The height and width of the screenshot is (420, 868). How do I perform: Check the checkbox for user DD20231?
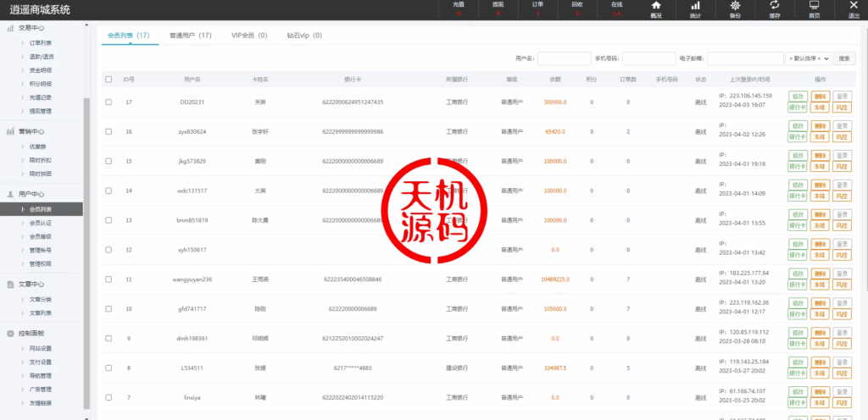(x=108, y=102)
